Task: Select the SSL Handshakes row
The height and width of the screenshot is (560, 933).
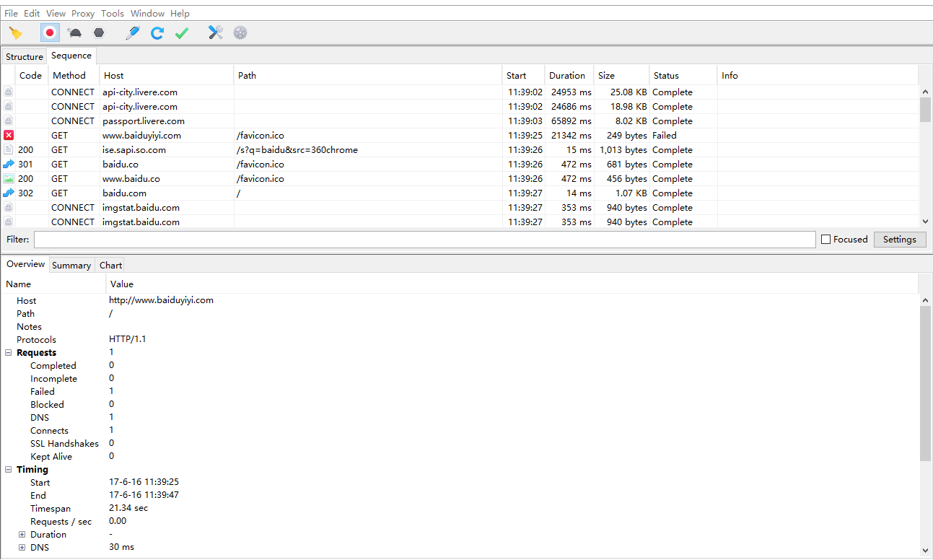Action: [x=460, y=444]
